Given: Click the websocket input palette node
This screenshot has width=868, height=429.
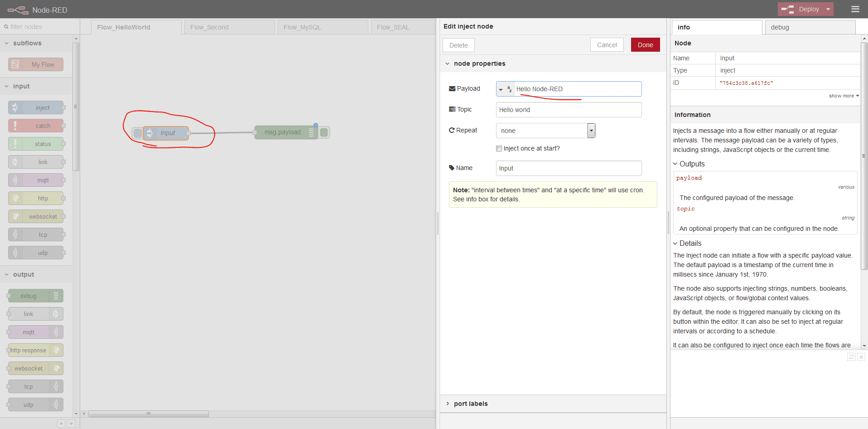Looking at the screenshot, I should (x=36, y=216).
